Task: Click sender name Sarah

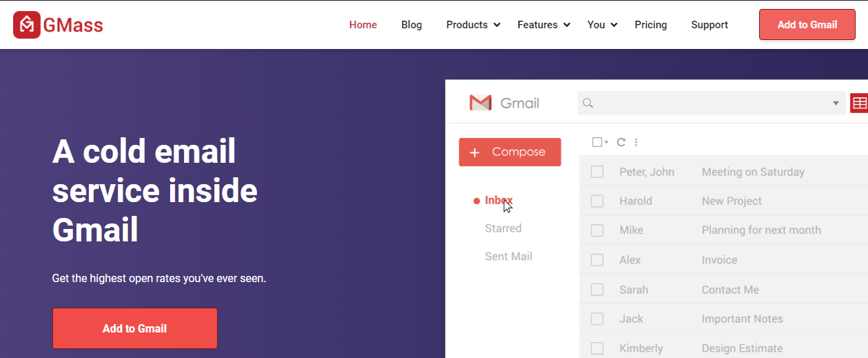Action: click(x=634, y=290)
